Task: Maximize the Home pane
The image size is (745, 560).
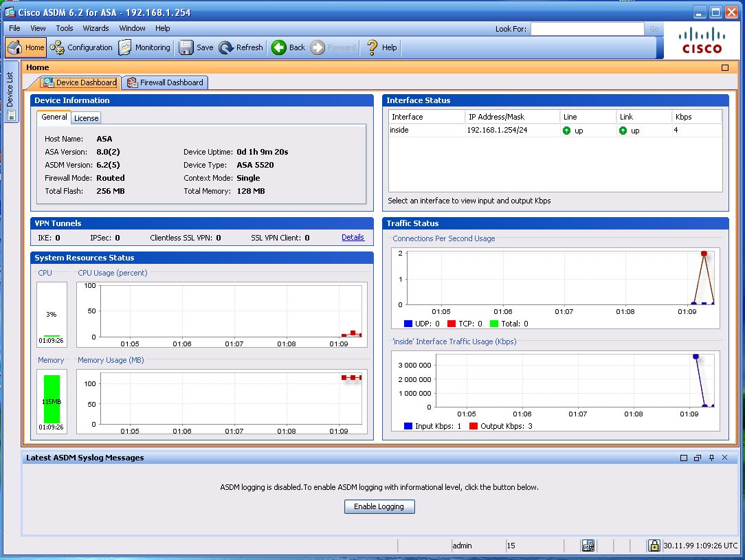Action: coord(725,67)
